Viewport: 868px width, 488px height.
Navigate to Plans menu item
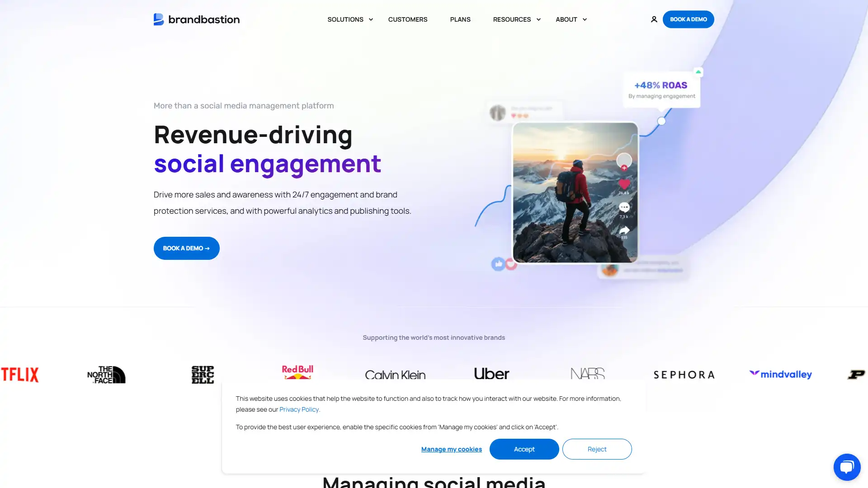[x=460, y=19]
